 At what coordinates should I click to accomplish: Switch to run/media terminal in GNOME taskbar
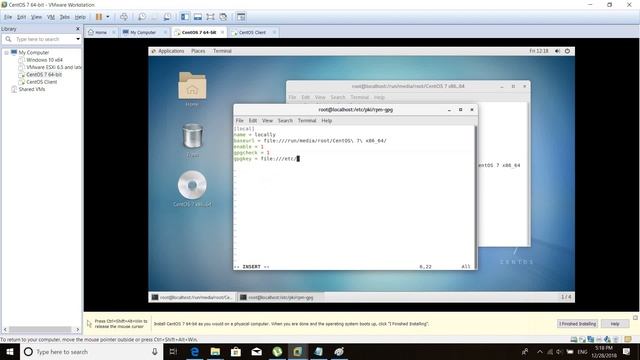192,297
